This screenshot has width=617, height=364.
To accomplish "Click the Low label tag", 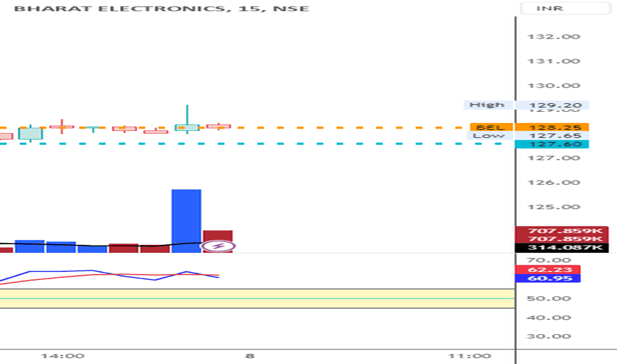I will pos(489,136).
